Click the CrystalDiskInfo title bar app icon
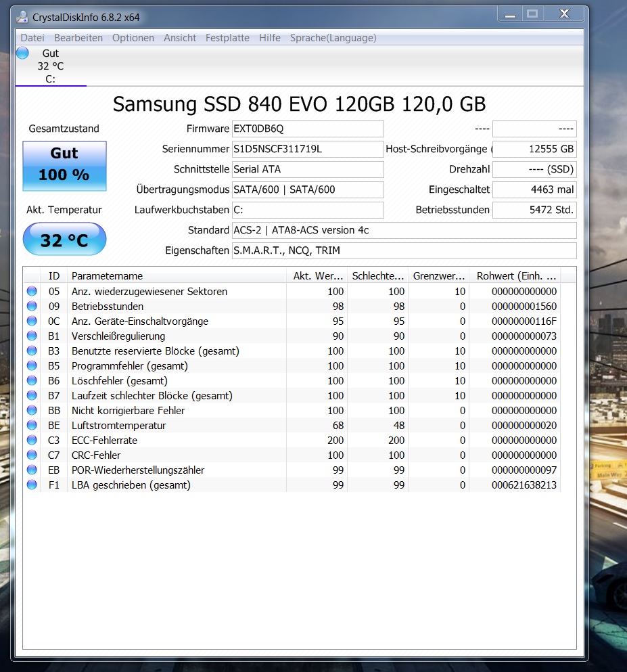The height and width of the screenshot is (672, 627). click(22, 17)
